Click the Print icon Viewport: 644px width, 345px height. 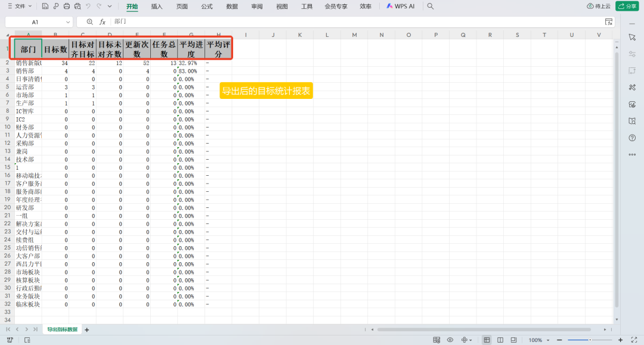tap(67, 6)
